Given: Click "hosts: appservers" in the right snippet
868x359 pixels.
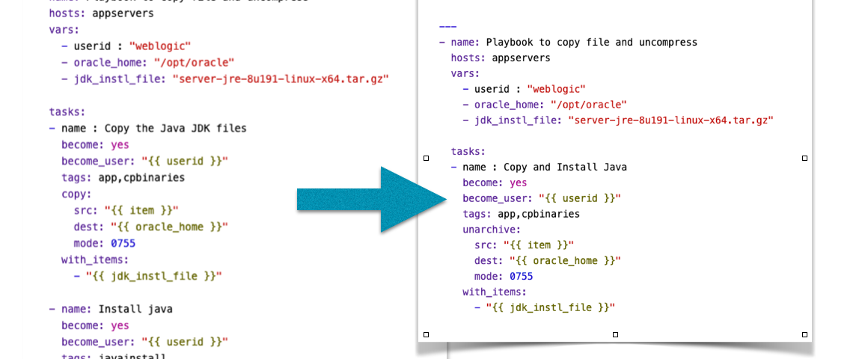Looking at the screenshot, I should point(501,58).
